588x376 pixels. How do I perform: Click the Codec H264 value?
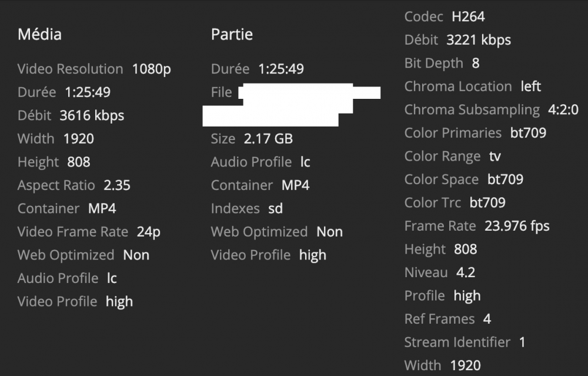coord(468,17)
